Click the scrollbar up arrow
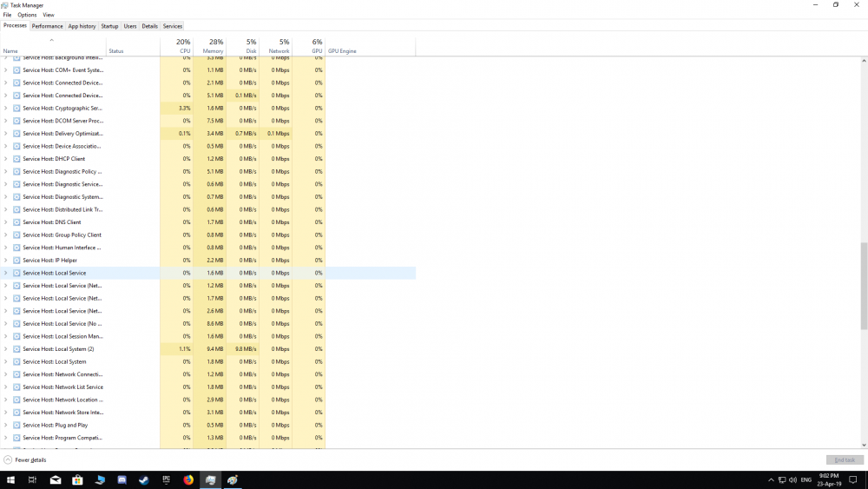This screenshot has height=489, width=868. pyautogui.click(x=864, y=60)
